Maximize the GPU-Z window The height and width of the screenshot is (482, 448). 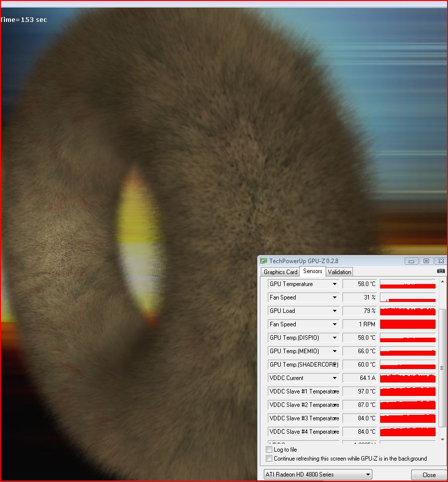[426, 261]
